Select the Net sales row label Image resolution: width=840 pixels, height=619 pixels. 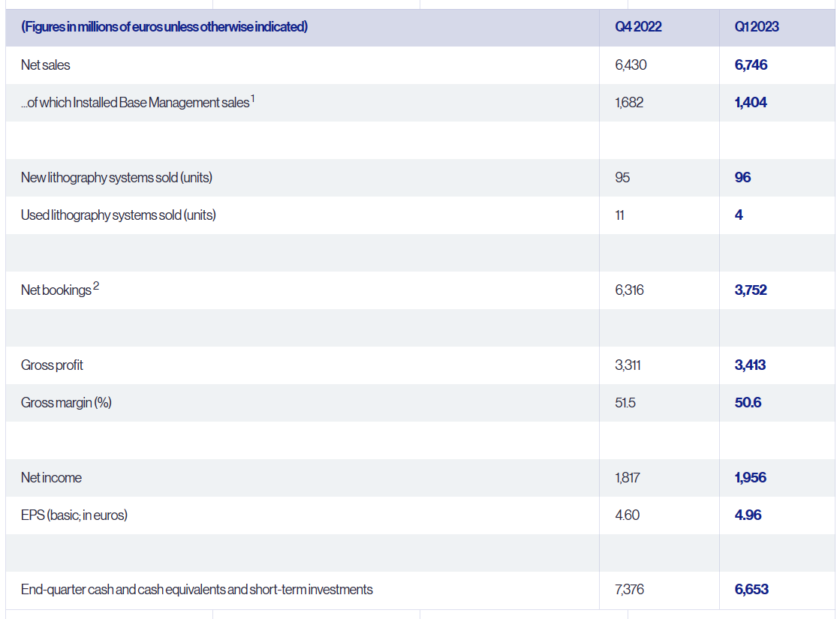[x=45, y=65]
